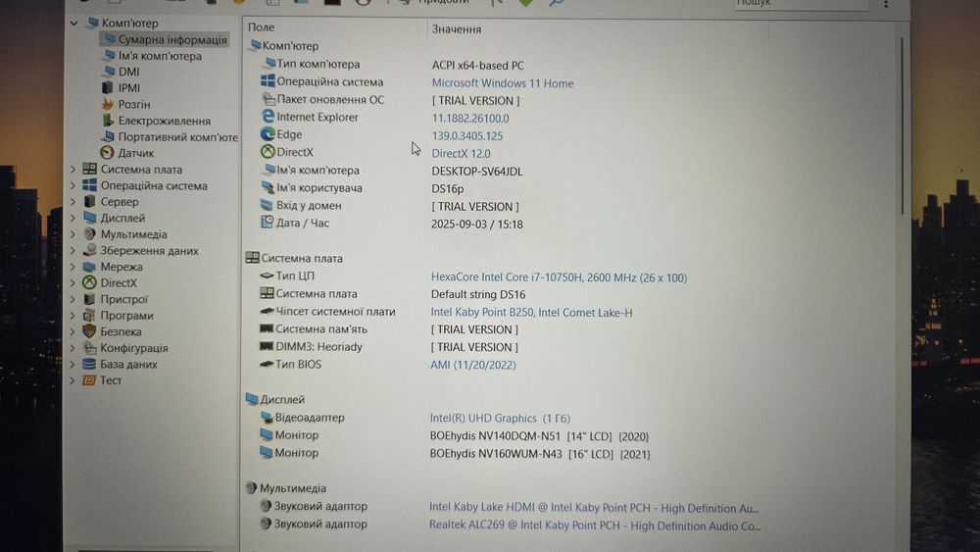Image resolution: width=980 pixels, height=552 pixels.
Task: Open the Intel Kaby Point B250 link
Action: pos(531,313)
